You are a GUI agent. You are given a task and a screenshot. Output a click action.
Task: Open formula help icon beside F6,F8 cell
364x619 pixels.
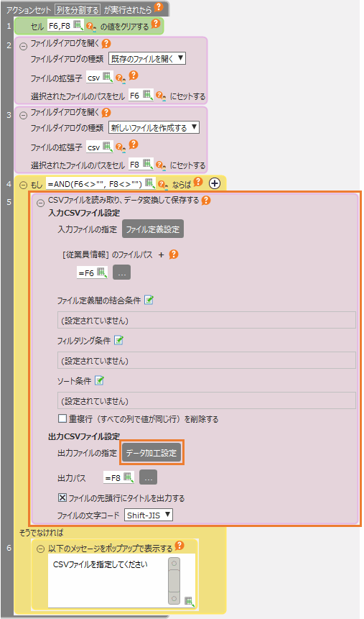coord(91,27)
